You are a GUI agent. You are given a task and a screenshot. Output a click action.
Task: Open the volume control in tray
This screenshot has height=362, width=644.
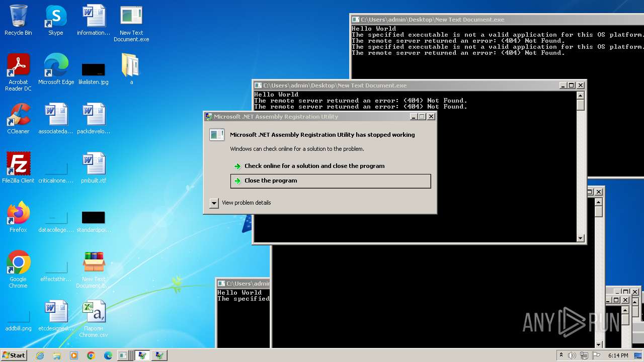point(572,355)
